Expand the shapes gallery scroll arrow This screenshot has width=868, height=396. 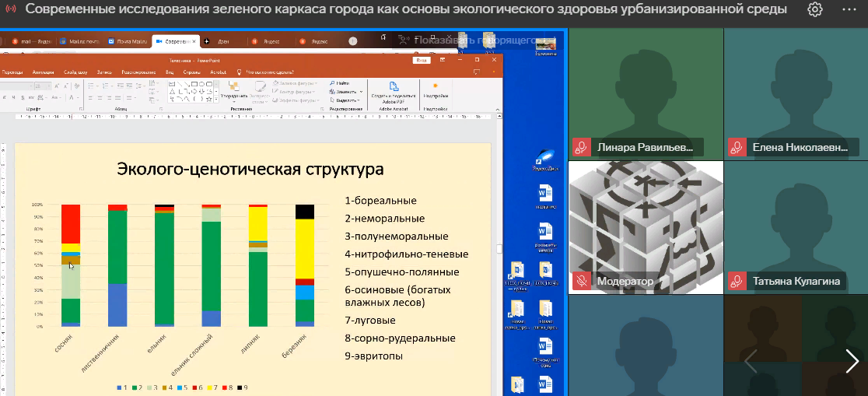point(214,99)
